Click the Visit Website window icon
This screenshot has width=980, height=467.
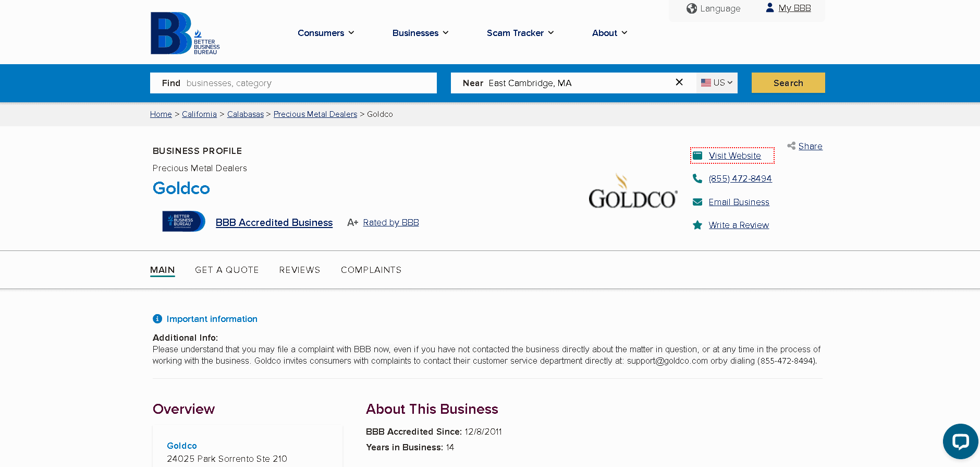(697, 155)
